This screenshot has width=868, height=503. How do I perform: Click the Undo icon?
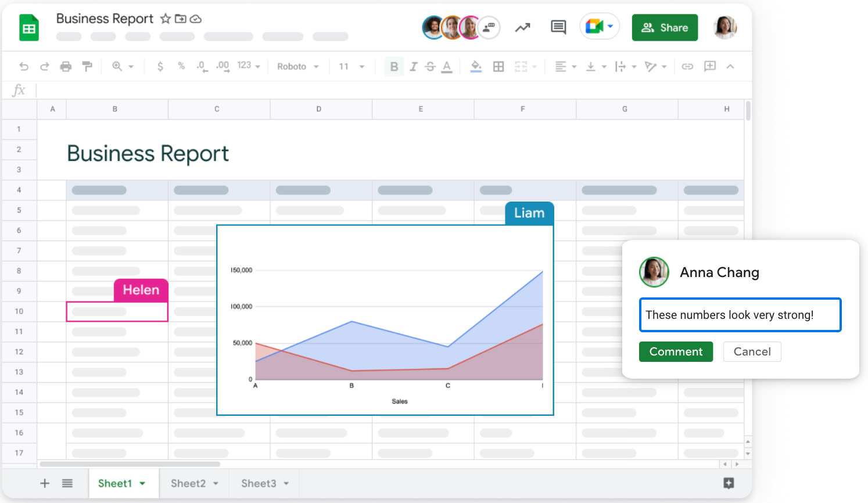pyautogui.click(x=24, y=66)
